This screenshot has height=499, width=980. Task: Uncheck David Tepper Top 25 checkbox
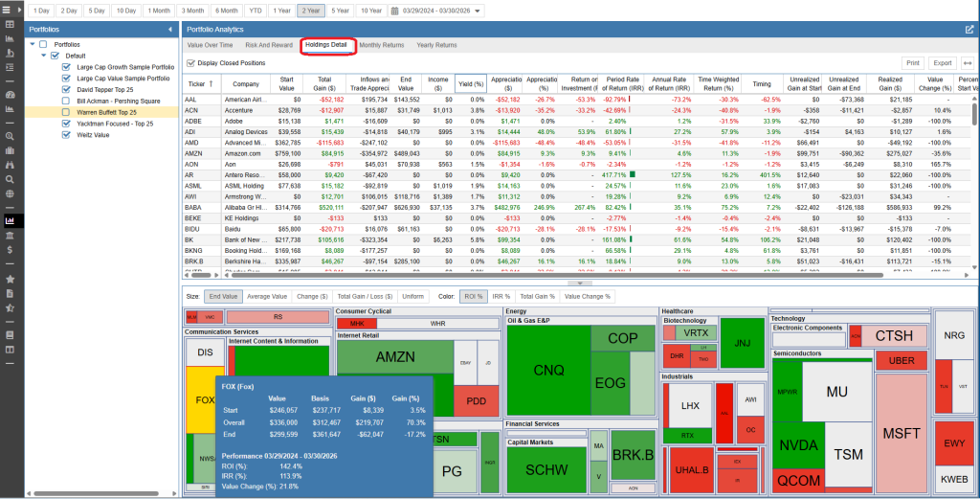coord(66,89)
